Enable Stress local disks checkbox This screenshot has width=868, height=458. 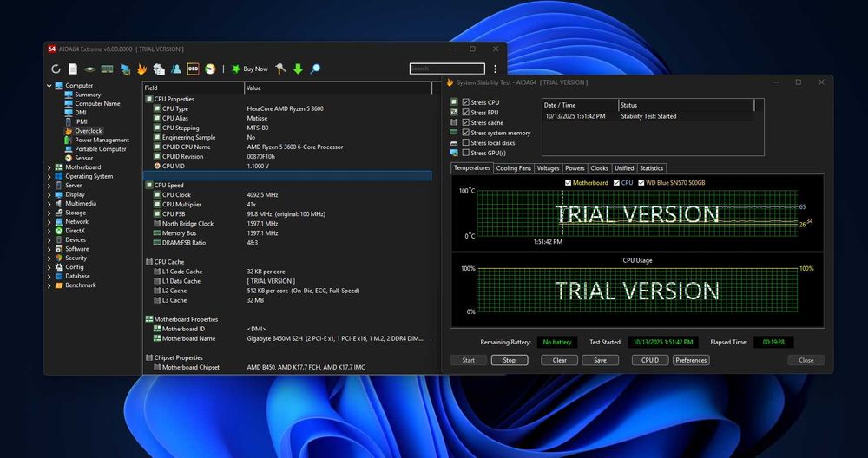pyautogui.click(x=466, y=143)
